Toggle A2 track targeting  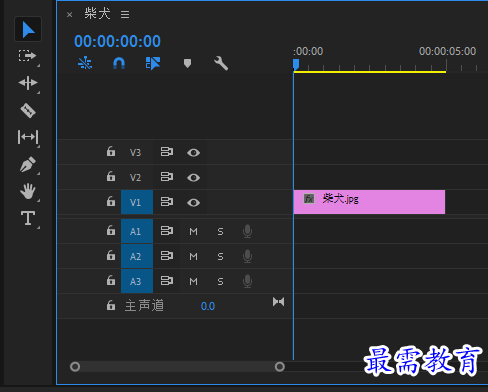tap(137, 256)
